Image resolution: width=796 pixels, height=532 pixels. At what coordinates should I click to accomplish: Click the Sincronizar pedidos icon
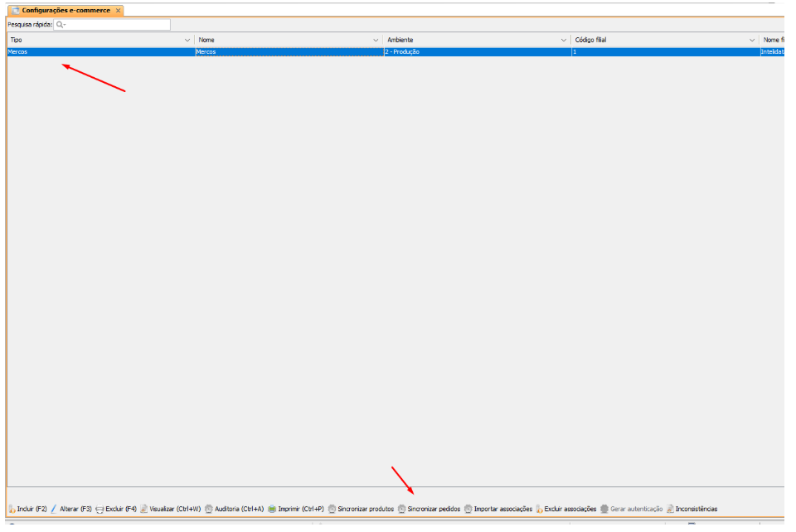[402, 509]
